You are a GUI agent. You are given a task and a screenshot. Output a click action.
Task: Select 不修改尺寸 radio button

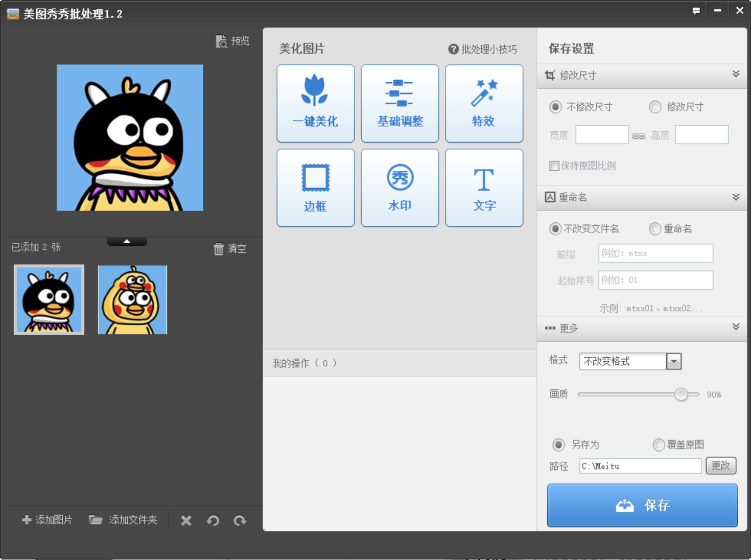point(555,107)
